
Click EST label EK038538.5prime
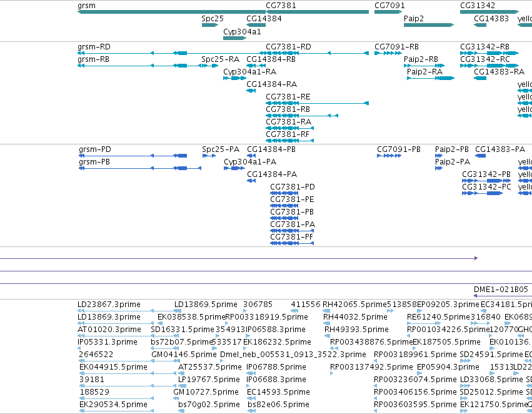pos(191,317)
